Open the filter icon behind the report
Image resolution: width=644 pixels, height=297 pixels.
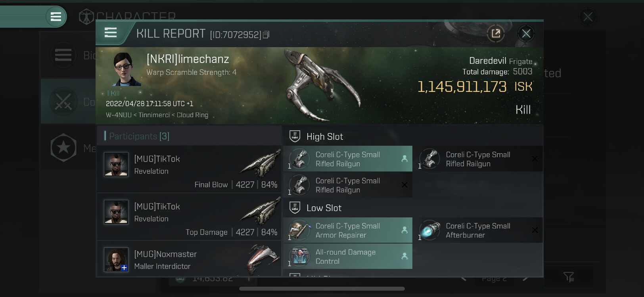[x=569, y=277]
